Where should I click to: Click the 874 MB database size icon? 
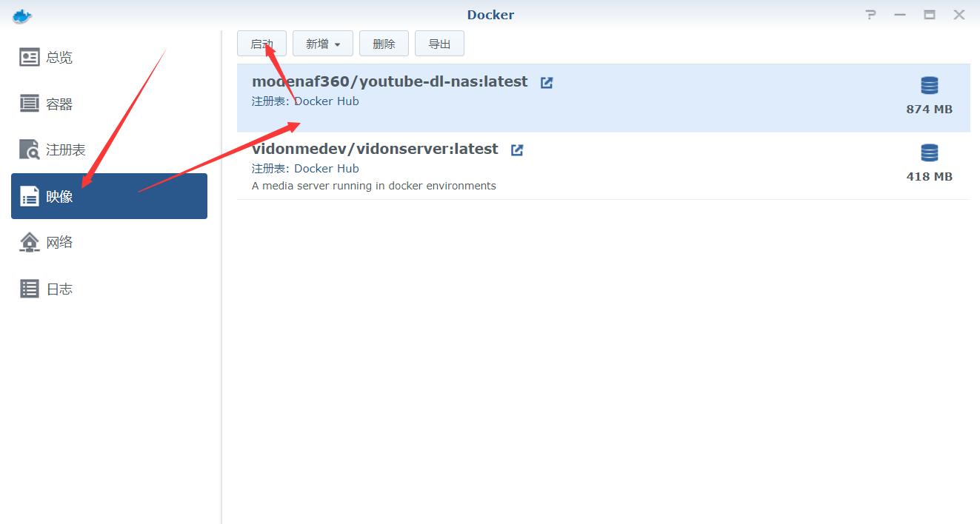(929, 86)
